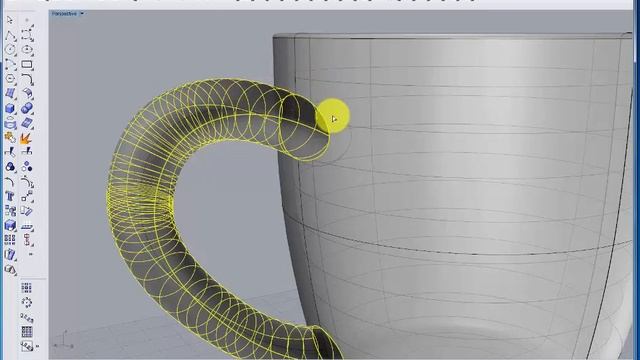Select the Trim tool
Image resolution: width=640 pixels, height=360 pixels.
(x=10, y=152)
